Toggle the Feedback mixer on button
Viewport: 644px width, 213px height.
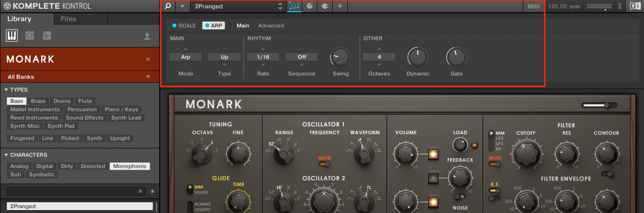tap(433, 178)
